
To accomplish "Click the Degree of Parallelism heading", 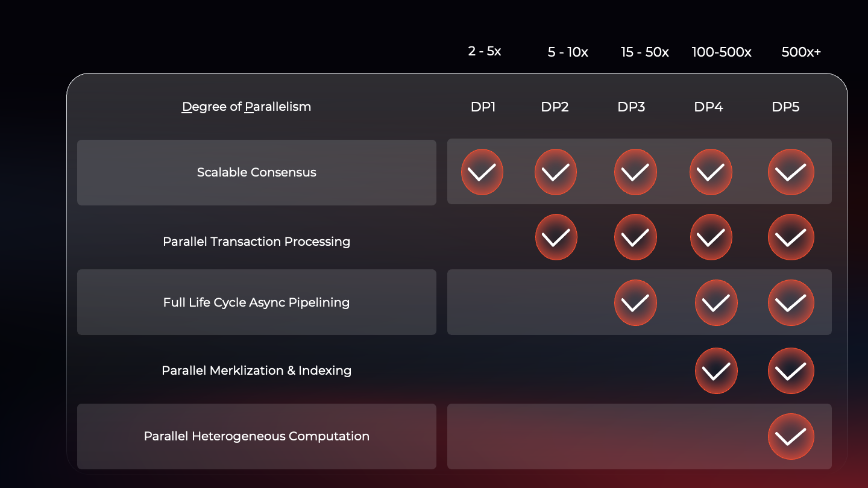I will (247, 107).
